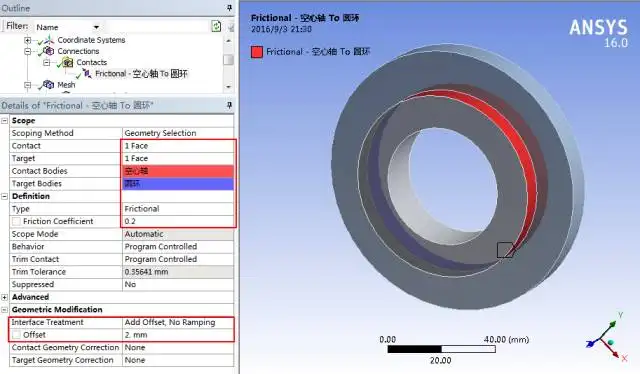Click the Trim Tolerance label
The image size is (640, 374).
(x=38, y=272)
